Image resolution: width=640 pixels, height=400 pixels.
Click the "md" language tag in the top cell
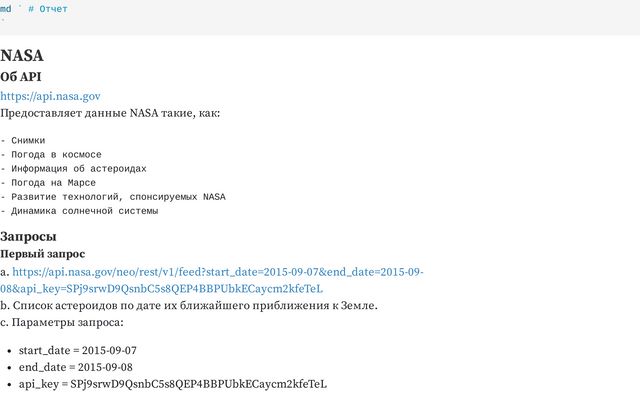coord(6,9)
